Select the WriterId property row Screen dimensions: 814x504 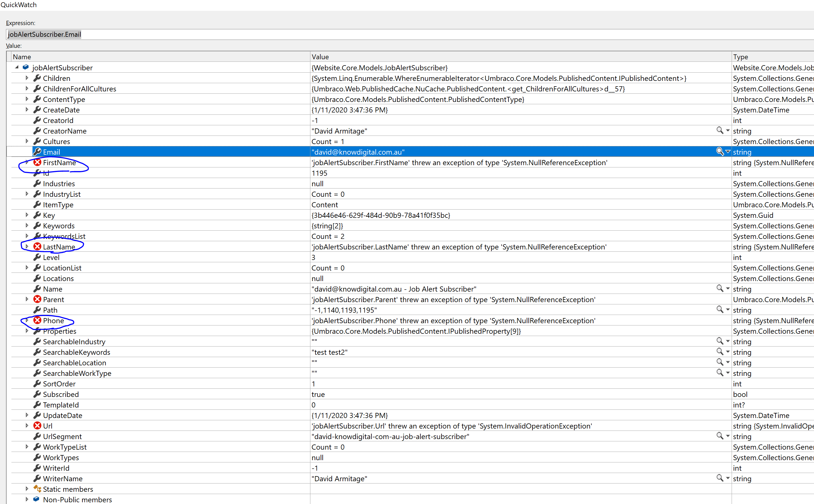[413, 468]
